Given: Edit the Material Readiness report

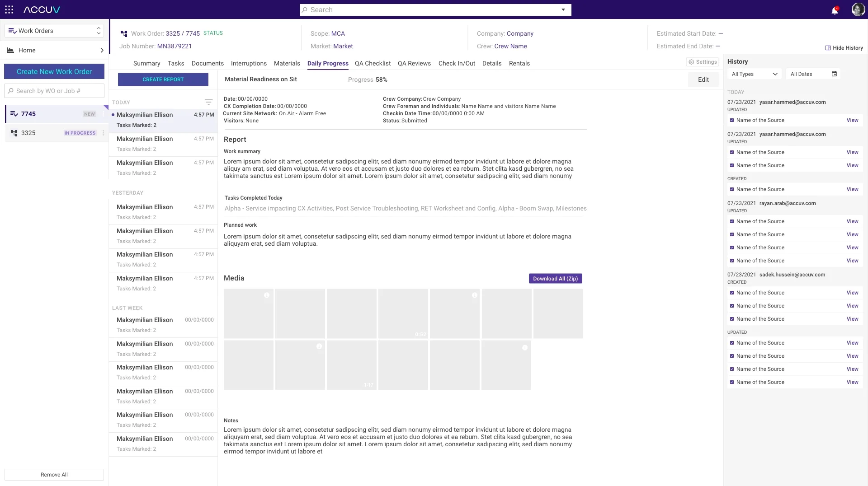Looking at the screenshot, I should (x=703, y=79).
